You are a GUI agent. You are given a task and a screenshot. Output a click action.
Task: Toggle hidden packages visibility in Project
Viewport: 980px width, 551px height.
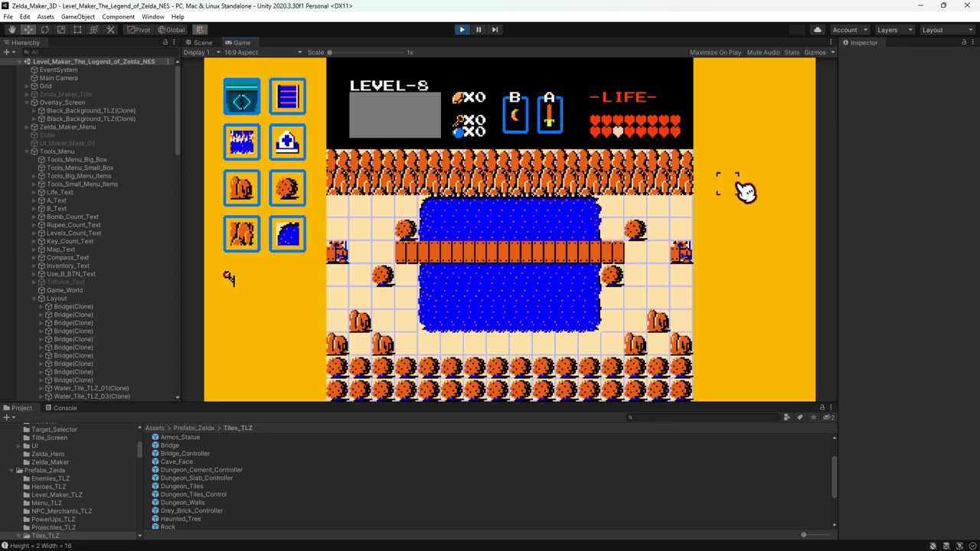(828, 417)
